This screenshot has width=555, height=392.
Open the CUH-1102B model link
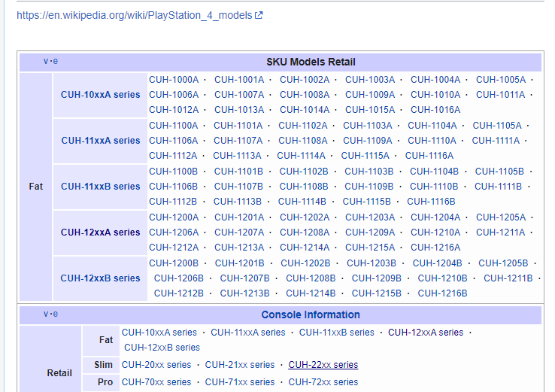tap(304, 172)
